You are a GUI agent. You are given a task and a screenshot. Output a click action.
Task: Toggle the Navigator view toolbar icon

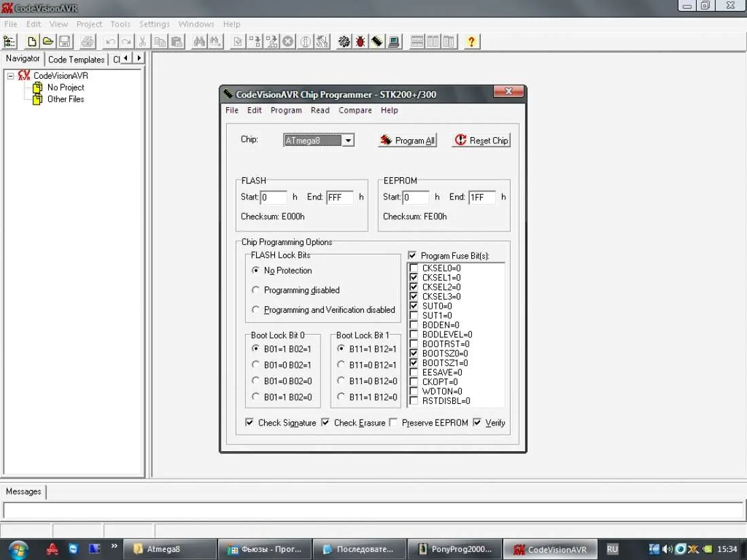(10, 42)
